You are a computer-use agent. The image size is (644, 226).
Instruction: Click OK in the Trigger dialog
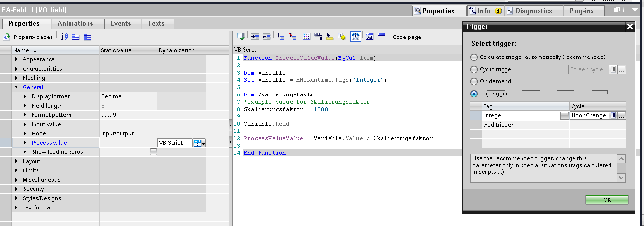(607, 200)
